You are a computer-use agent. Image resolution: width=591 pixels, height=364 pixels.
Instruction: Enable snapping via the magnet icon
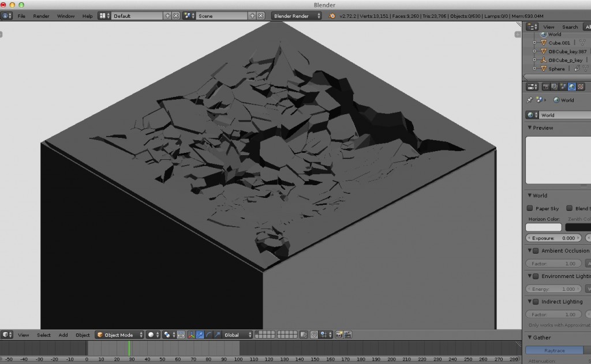point(314,335)
